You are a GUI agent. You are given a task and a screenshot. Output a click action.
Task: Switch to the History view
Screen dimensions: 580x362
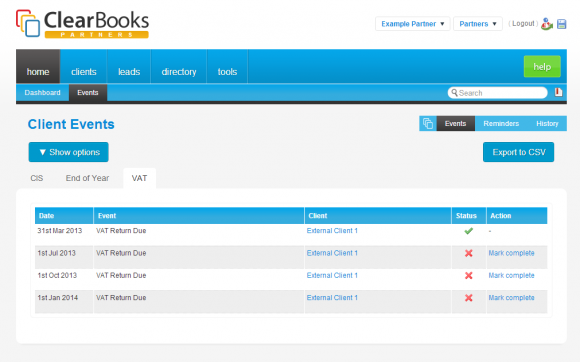pos(547,124)
